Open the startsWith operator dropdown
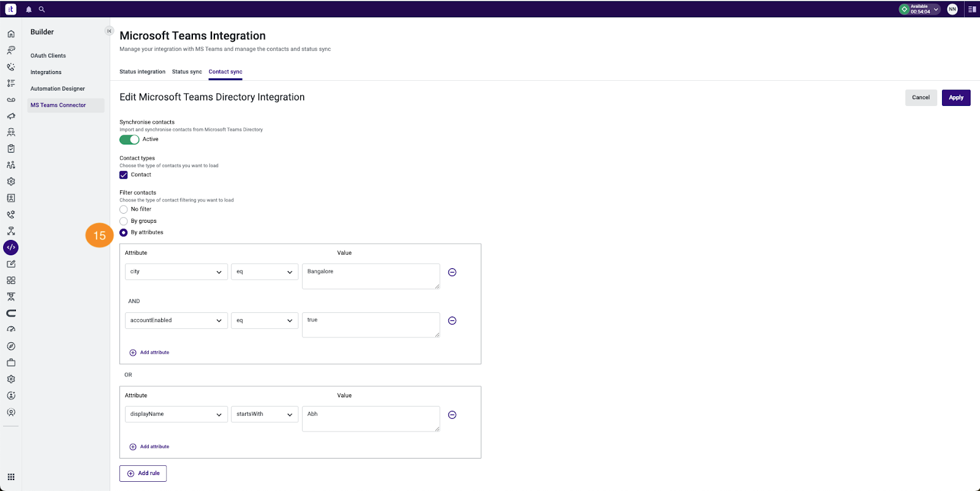The image size is (980, 491). [265, 414]
